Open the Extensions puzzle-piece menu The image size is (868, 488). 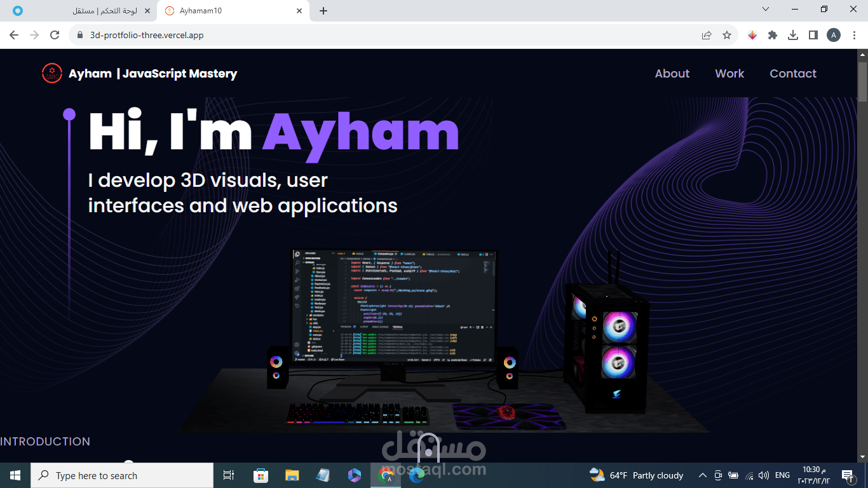(x=773, y=36)
